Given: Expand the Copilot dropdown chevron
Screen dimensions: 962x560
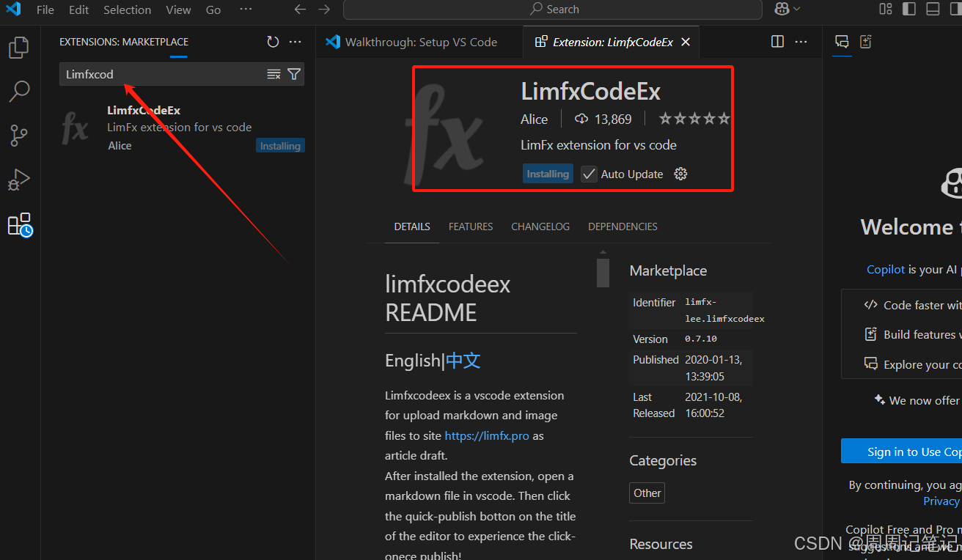Looking at the screenshot, I should pos(797,9).
